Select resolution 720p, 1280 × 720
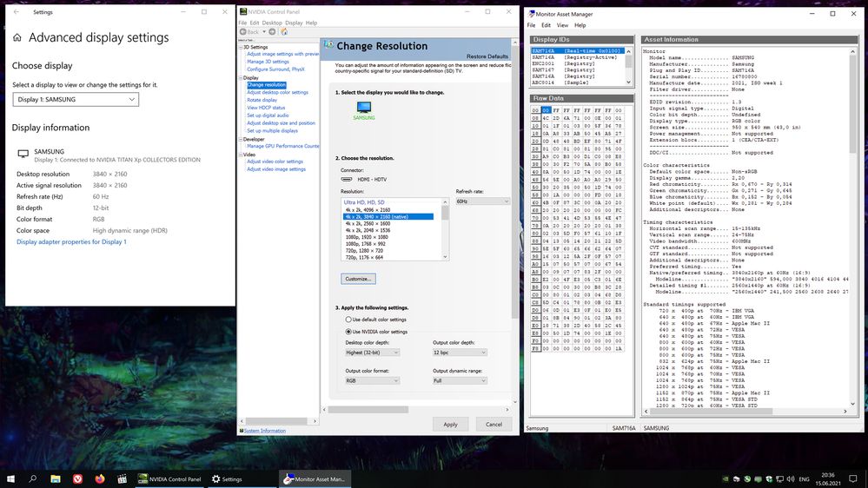This screenshot has width=868, height=488. pyautogui.click(x=365, y=251)
